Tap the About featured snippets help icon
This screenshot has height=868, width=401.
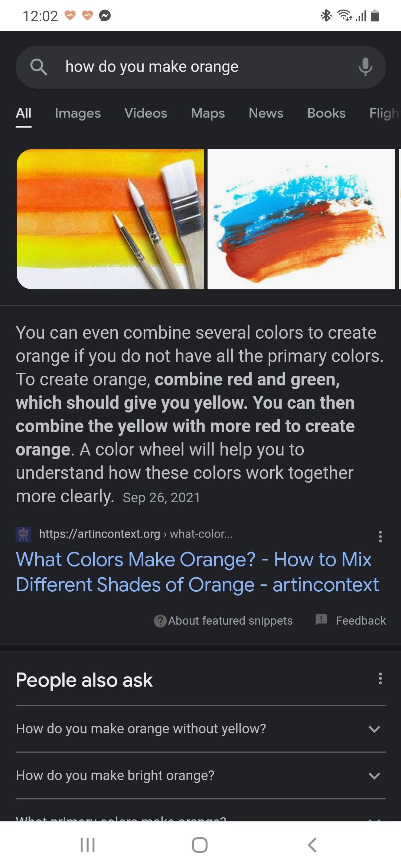click(x=160, y=621)
